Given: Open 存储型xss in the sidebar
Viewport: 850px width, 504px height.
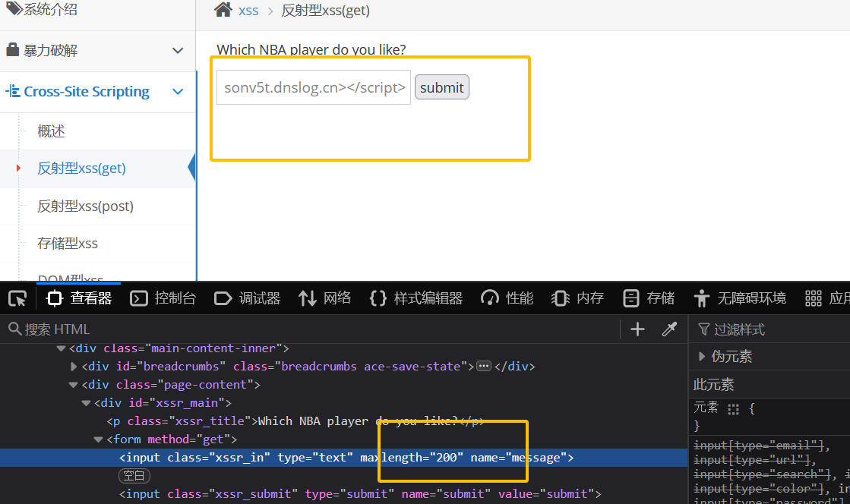Looking at the screenshot, I should pos(67,244).
